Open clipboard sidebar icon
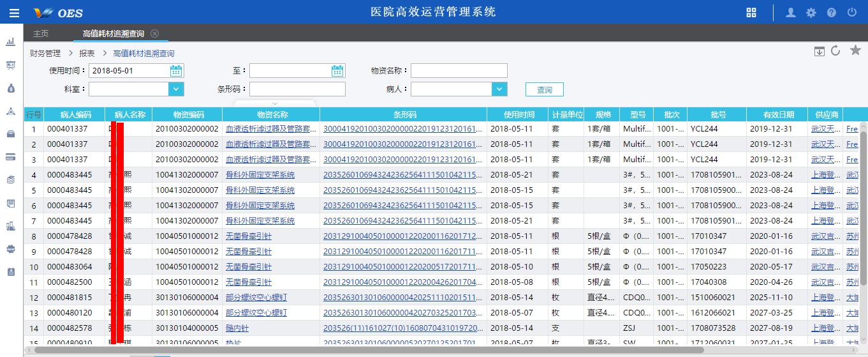 tap(10, 272)
